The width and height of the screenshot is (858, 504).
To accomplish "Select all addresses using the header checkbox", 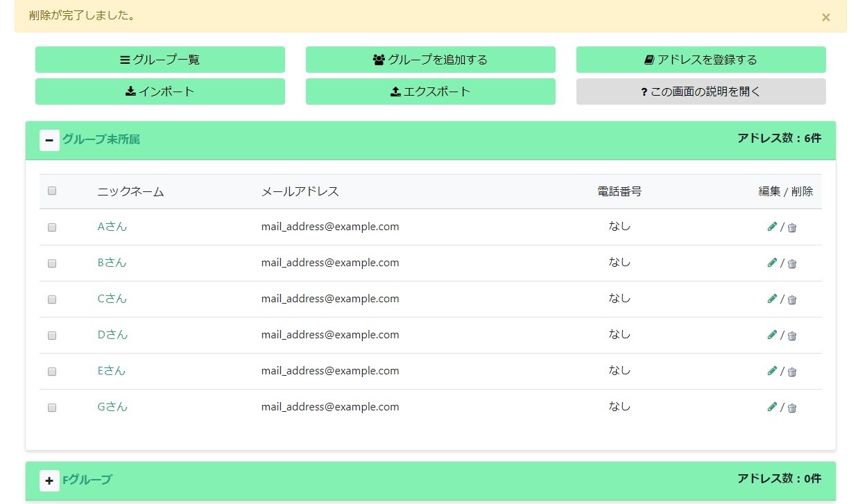I will tap(51, 191).
